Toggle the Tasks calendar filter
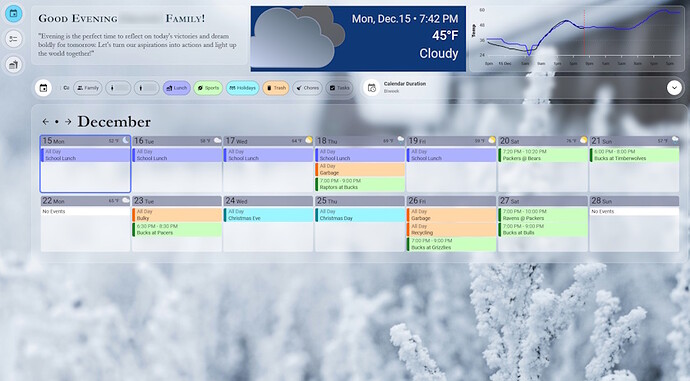Screen dimensions: 690x381 click(339, 88)
